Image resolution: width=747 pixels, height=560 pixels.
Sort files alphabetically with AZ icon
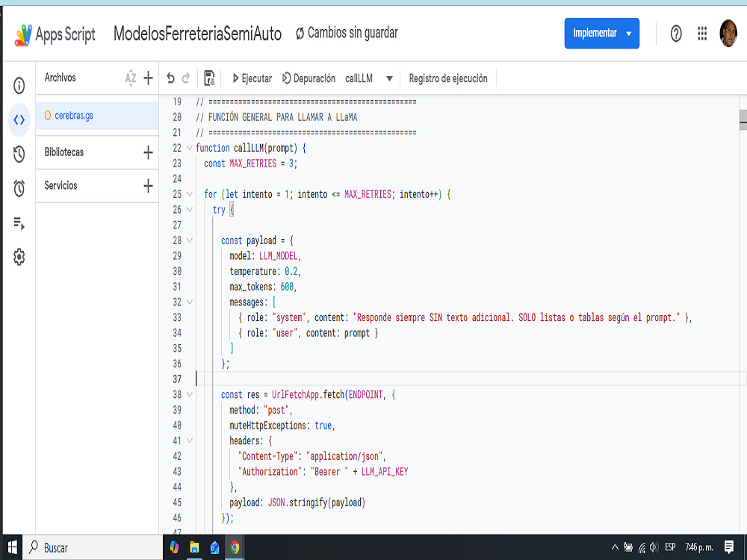(x=131, y=78)
